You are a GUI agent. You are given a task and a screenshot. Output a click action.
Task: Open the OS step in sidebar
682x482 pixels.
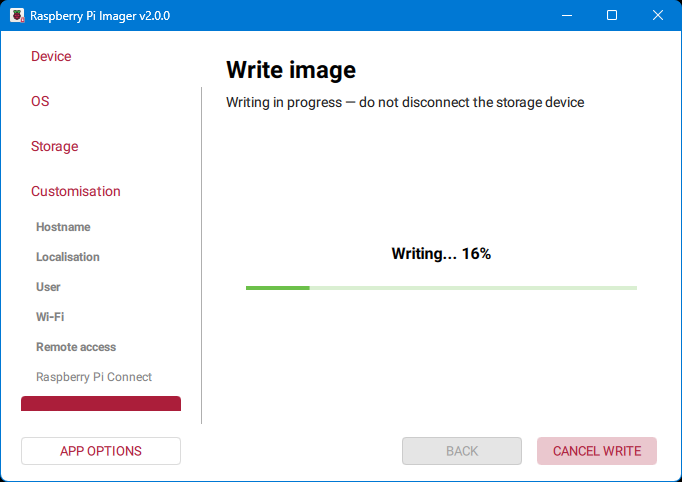pos(40,102)
